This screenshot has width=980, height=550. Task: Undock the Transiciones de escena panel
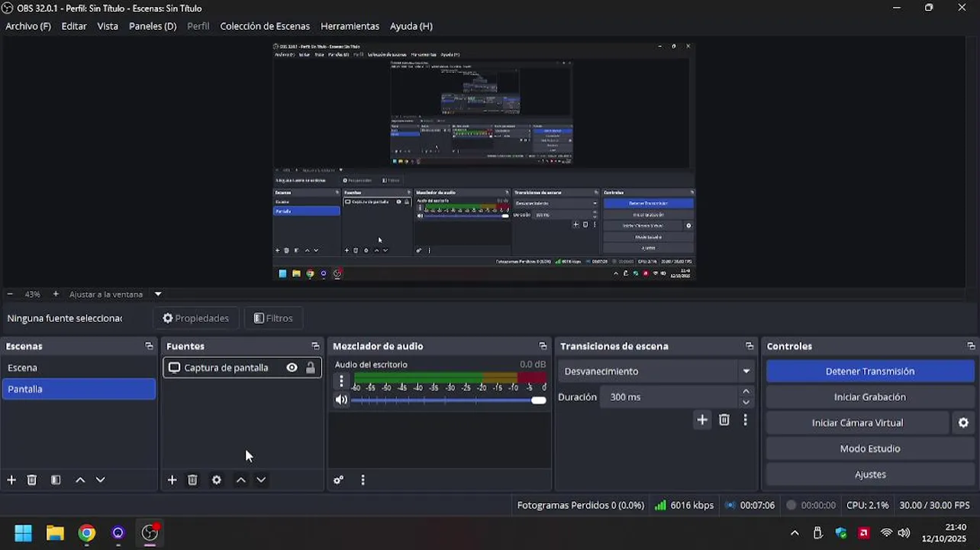click(x=750, y=346)
